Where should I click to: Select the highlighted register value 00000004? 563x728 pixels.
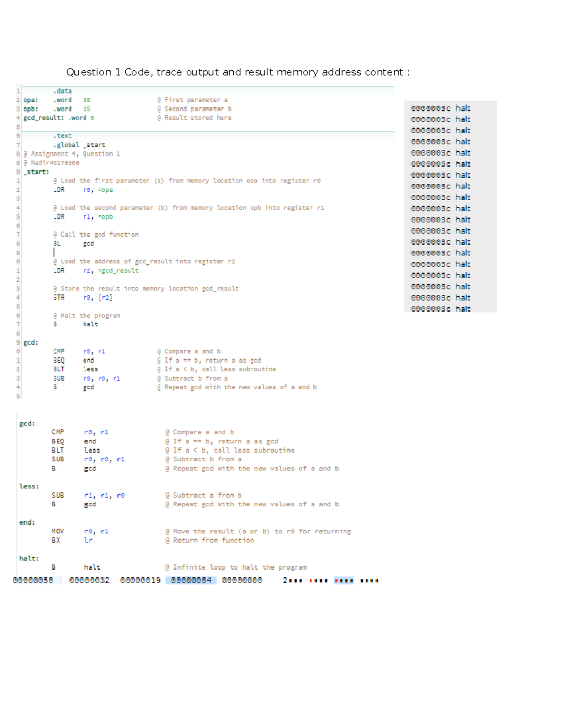pyautogui.click(x=191, y=580)
